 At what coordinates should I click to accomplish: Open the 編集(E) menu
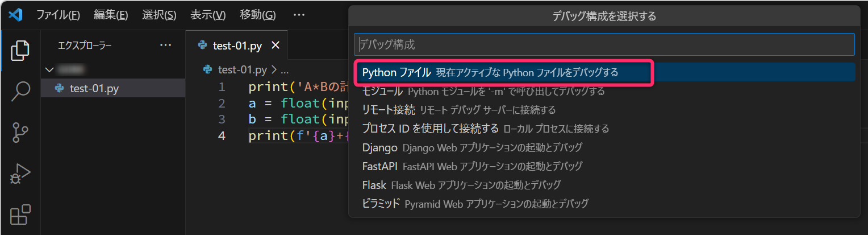[111, 15]
